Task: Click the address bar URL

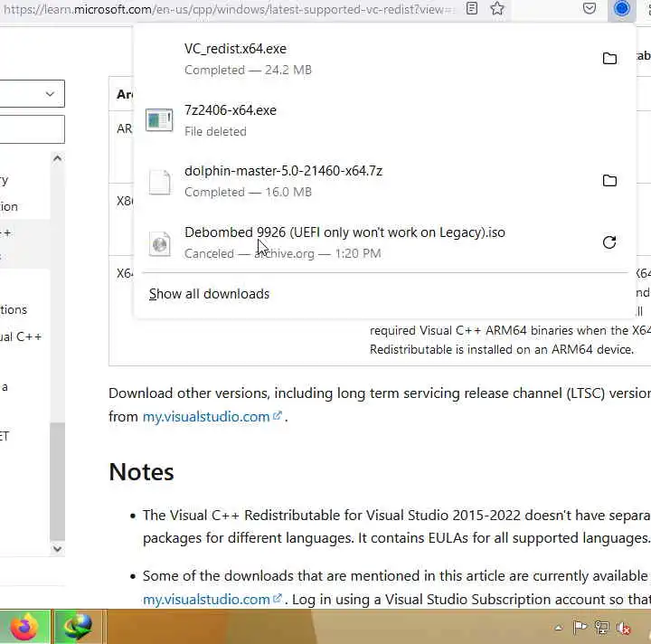Action: pyautogui.click(x=229, y=9)
